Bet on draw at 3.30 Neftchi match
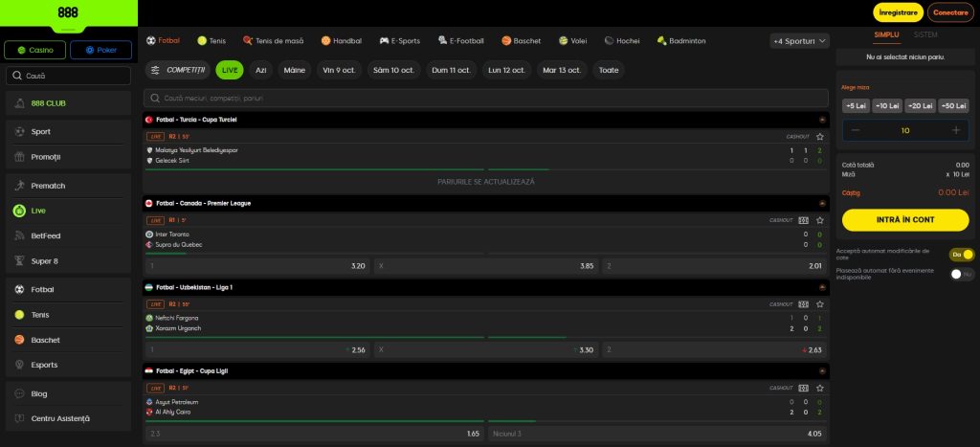The image size is (980, 447). [485, 349]
